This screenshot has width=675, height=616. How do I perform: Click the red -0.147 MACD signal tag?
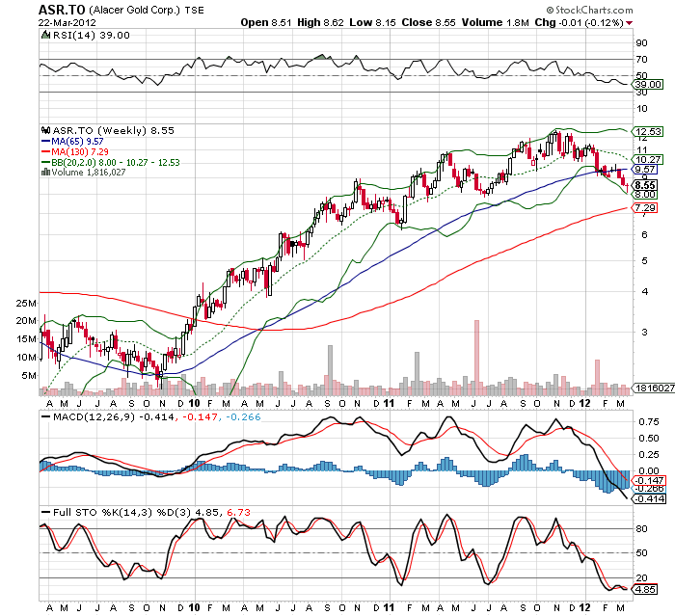click(x=648, y=480)
